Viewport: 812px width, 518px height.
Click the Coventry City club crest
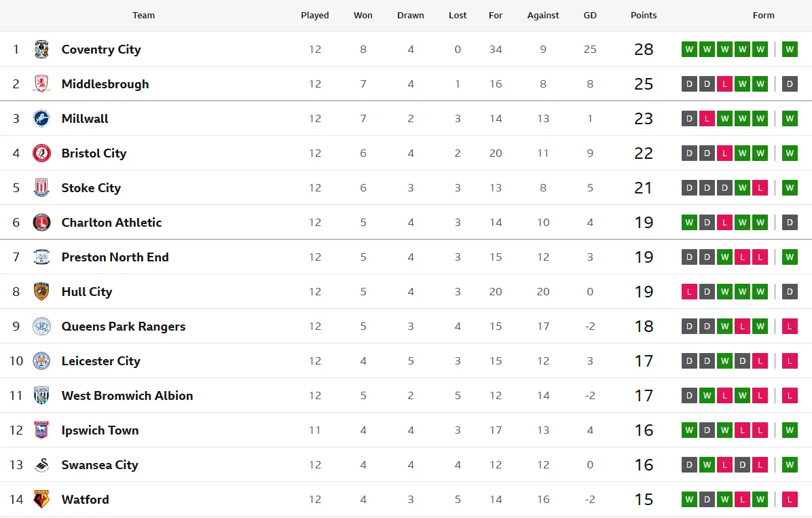(x=41, y=50)
